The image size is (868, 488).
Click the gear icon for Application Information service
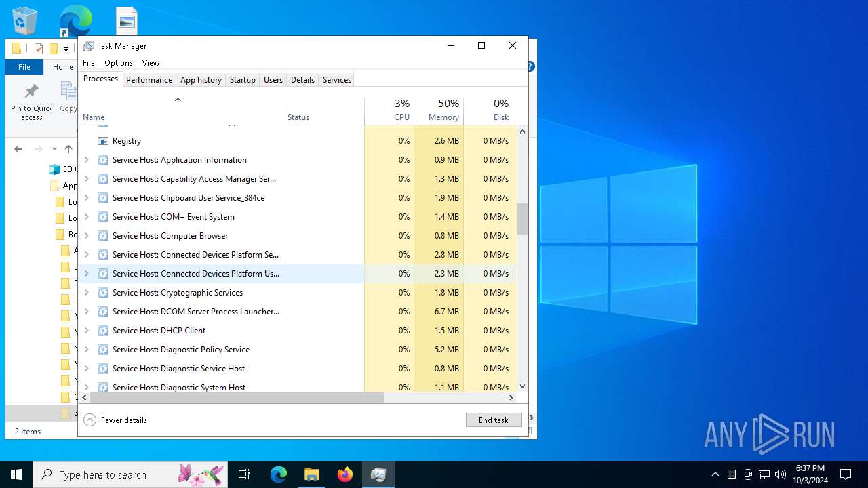(103, 160)
